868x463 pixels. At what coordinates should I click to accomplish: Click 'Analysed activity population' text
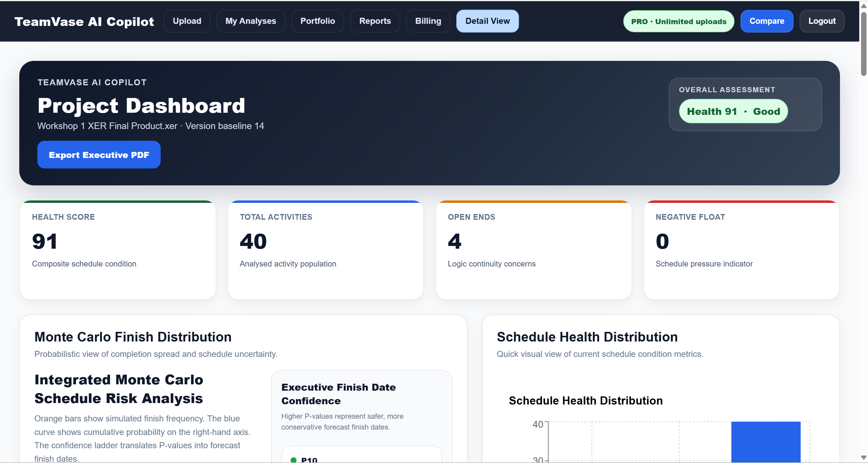click(288, 264)
